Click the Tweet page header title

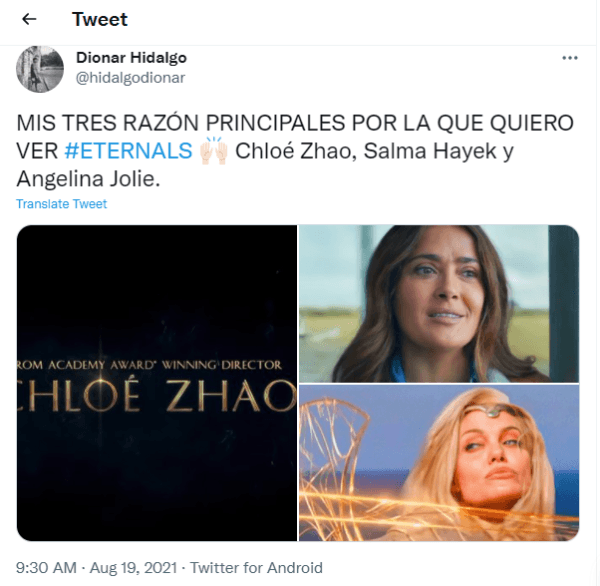100,20
